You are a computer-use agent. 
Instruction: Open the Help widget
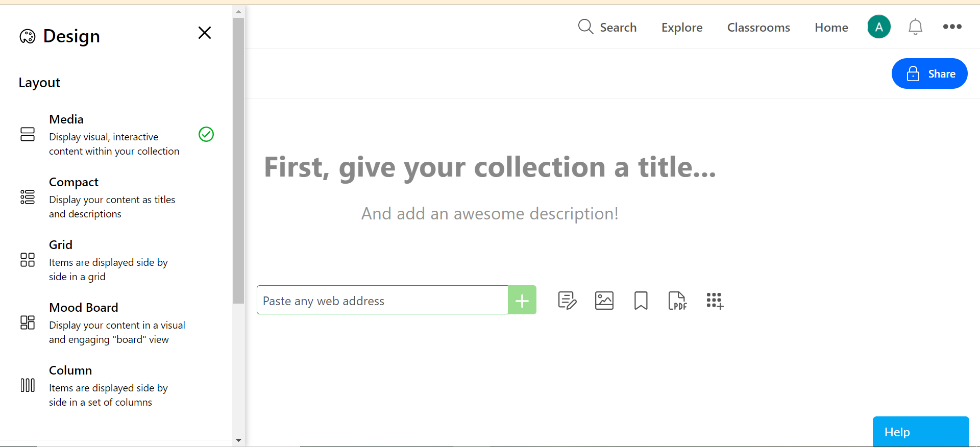coord(921,432)
